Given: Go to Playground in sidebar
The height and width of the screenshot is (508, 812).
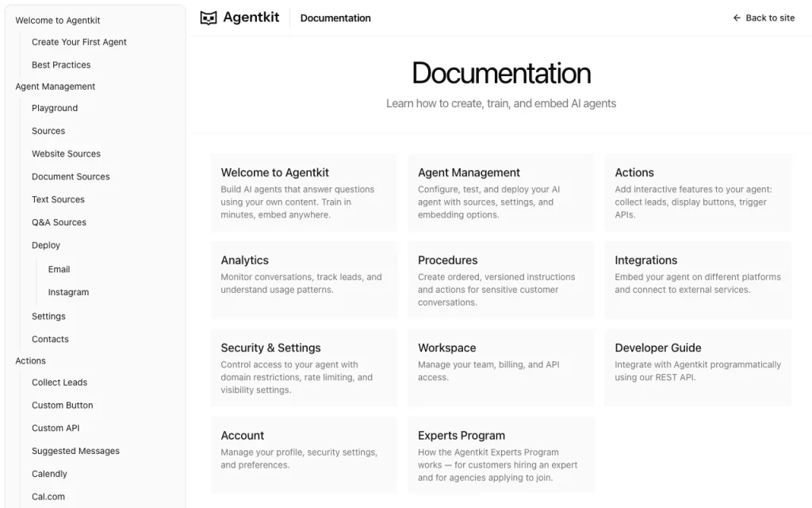Looking at the screenshot, I should [55, 108].
